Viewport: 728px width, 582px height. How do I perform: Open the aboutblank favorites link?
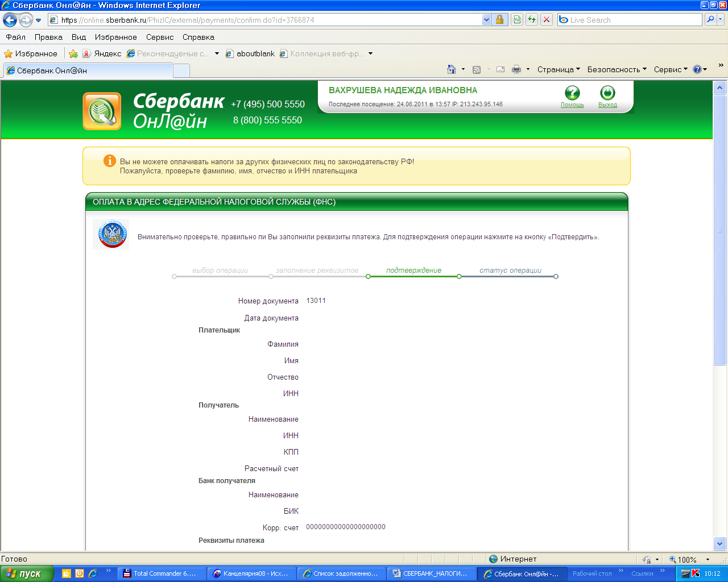coord(250,53)
